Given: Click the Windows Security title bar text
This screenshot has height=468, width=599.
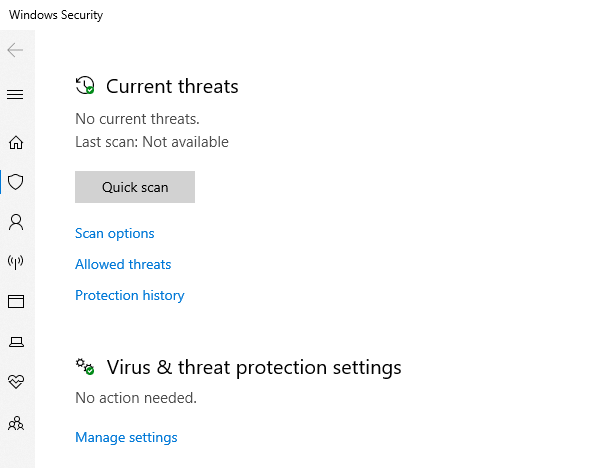Looking at the screenshot, I should (x=56, y=15).
